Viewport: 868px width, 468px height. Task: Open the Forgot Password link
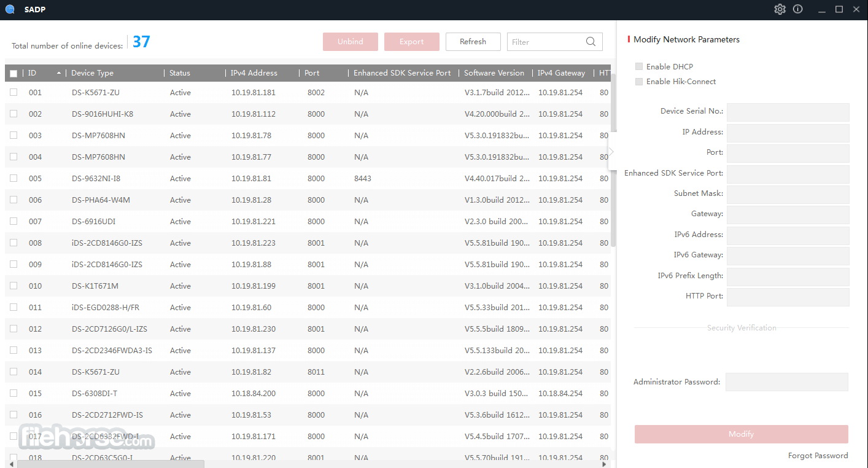pos(818,456)
